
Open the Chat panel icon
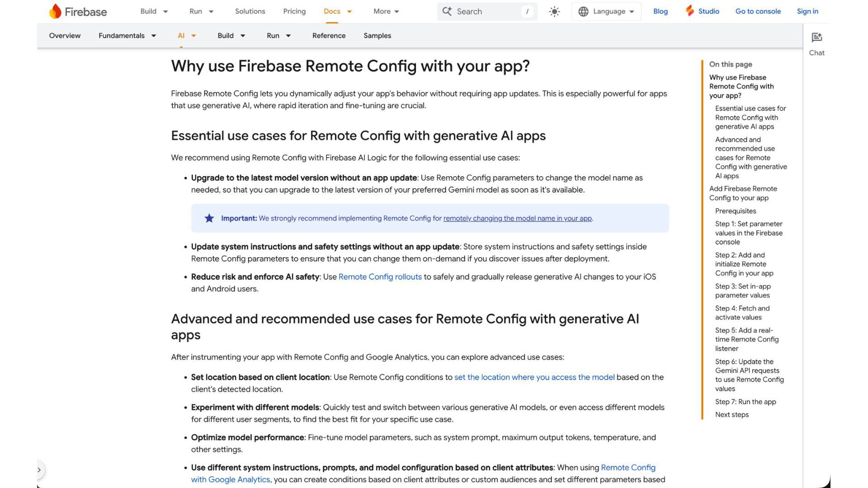pos(816,38)
